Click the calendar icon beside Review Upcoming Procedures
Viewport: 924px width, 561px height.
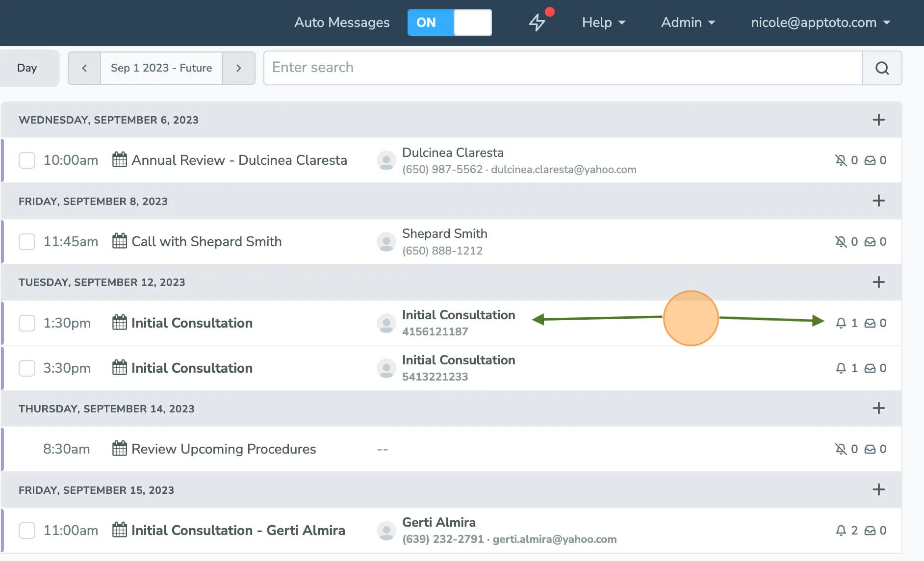pyautogui.click(x=119, y=449)
